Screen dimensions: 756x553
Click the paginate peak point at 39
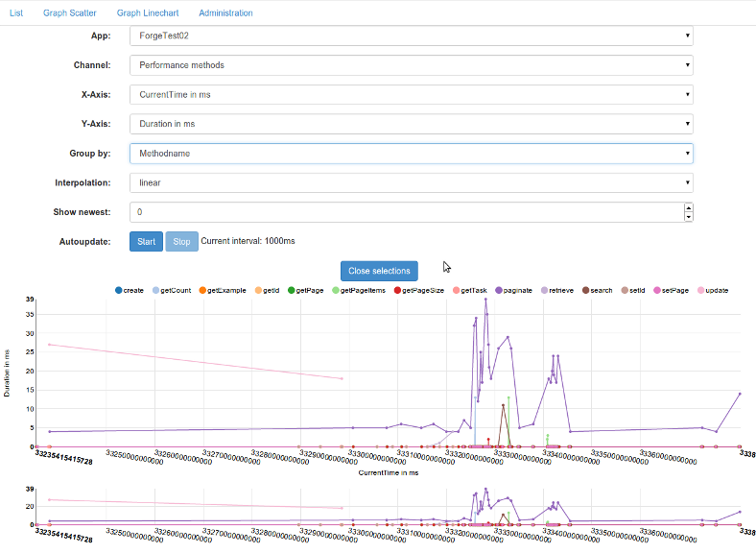click(x=485, y=300)
